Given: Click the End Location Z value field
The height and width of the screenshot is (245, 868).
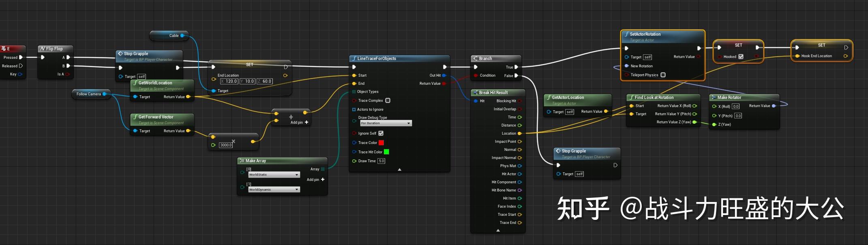Looking at the screenshot, I should click(265, 81).
